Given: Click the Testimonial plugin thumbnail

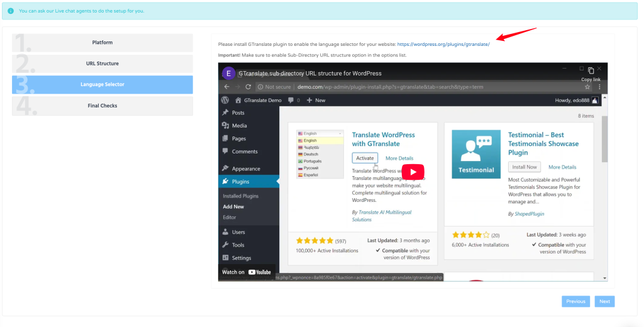Looking at the screenshot, I should pos(476,155).
